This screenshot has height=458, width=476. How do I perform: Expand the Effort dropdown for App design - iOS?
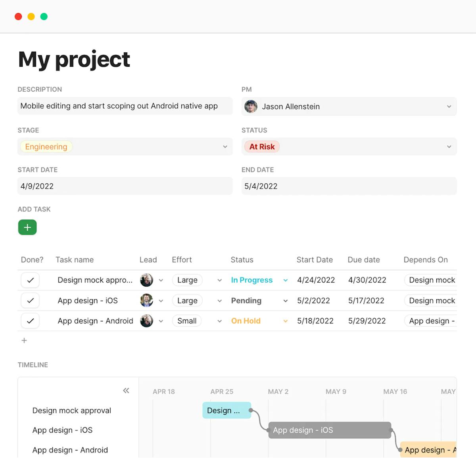pyautogui.click(x=219, y=300)
